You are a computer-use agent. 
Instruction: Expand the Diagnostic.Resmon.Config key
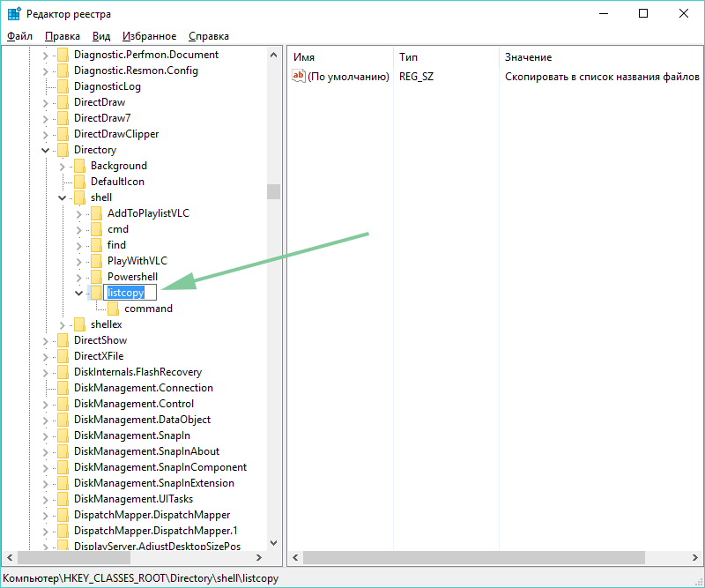point(45,71)
